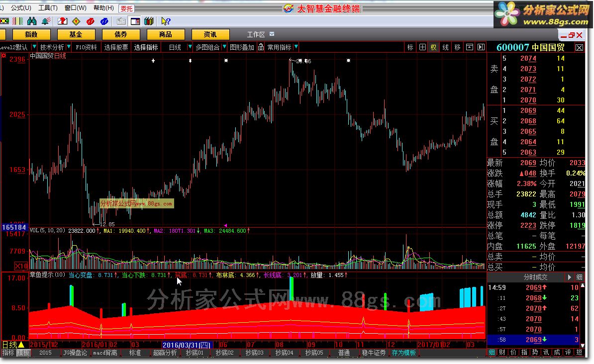This screenshot has height=364, width=594.
Task: Select the 基金 market button
Action: [76, 34]
